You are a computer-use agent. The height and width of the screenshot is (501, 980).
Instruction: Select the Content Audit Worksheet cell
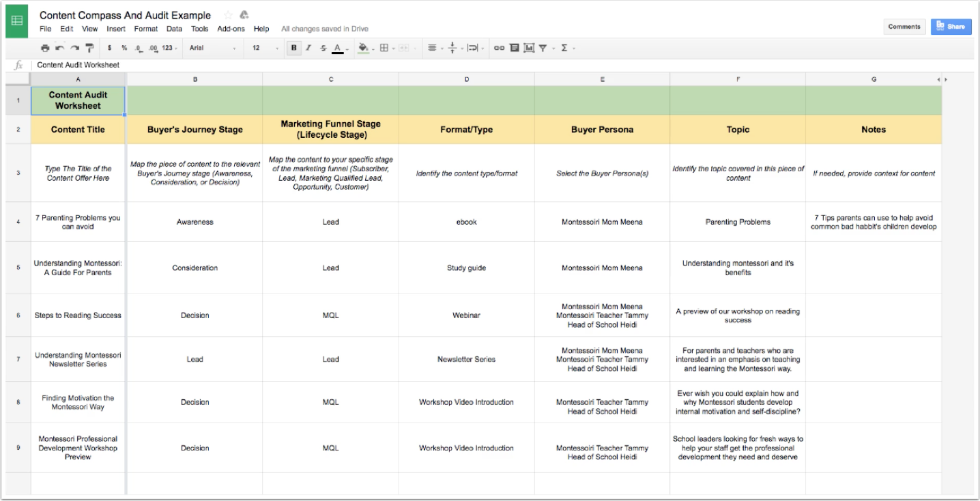[x=78, y=100]
